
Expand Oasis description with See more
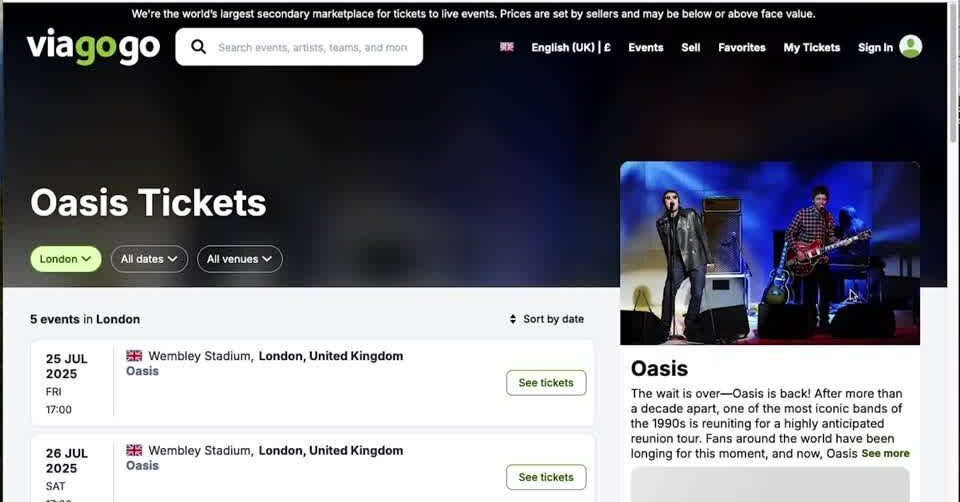click(x=885, y=453)
